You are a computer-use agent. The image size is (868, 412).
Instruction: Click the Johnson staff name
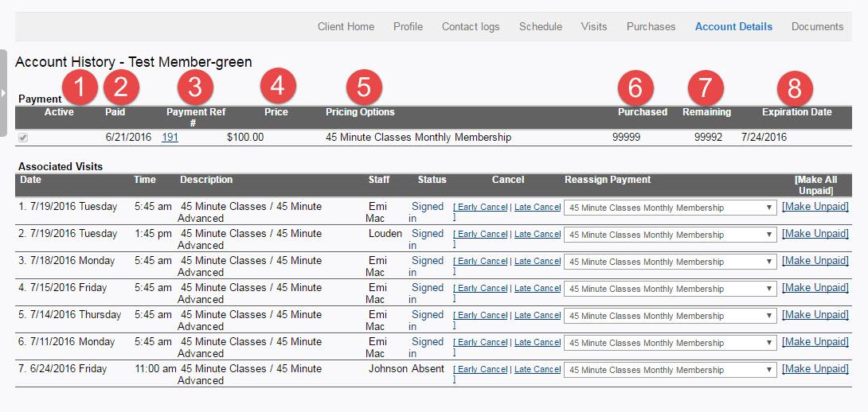(388, 368)
